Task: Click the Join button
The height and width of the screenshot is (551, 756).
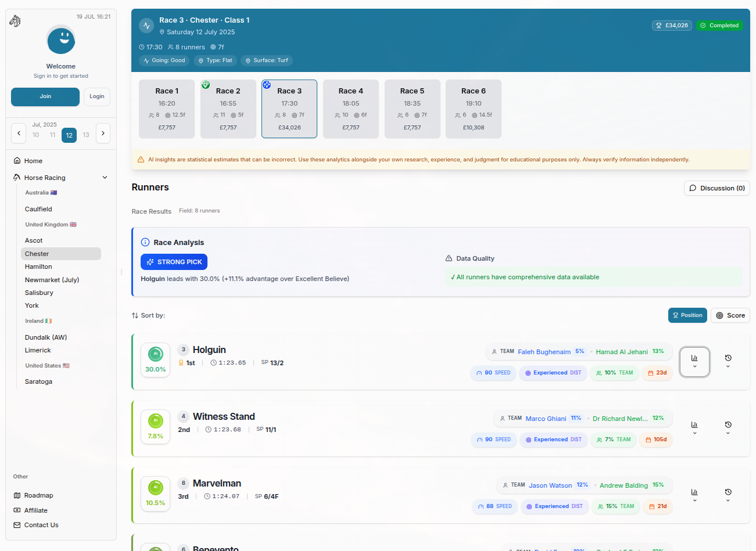Action: [x=45, y=96]
